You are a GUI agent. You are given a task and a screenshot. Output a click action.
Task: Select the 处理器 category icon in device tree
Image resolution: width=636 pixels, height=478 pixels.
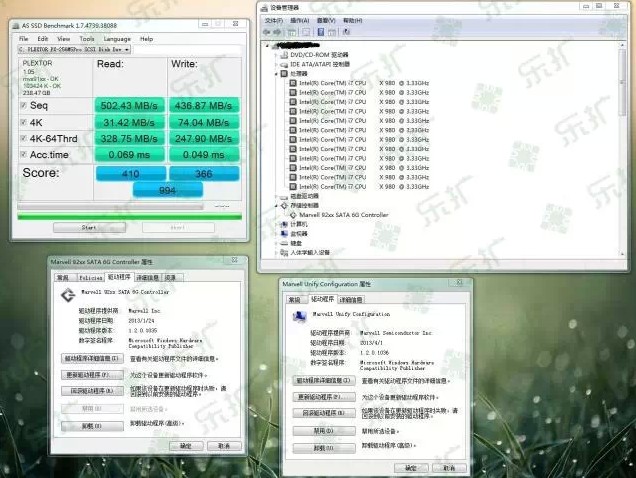click(x=284, y=74)
